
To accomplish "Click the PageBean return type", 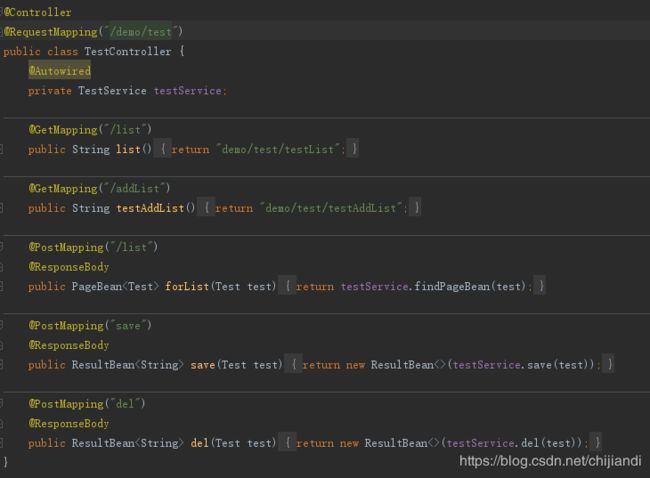I will click(x=97, y=286).
